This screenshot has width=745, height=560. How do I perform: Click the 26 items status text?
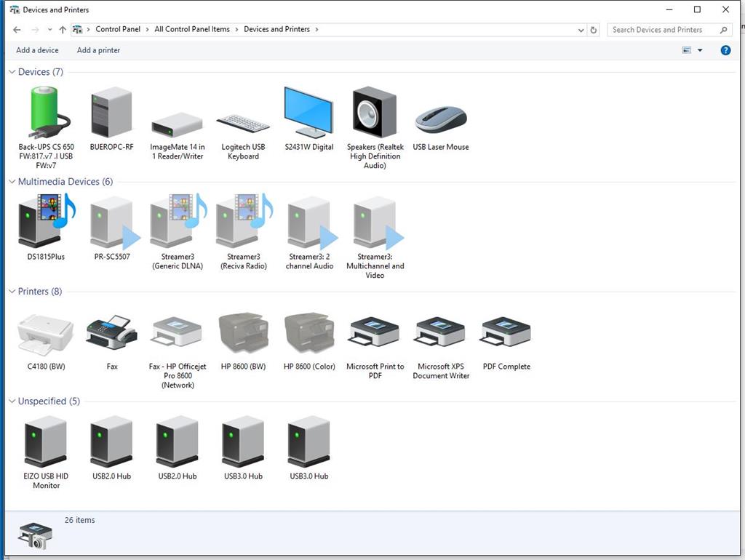(80, 520)
